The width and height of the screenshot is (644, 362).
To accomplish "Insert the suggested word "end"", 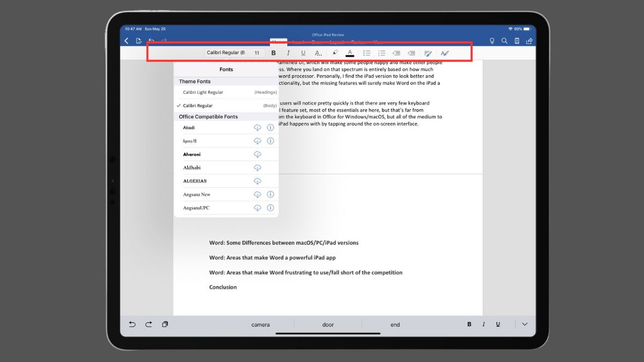I will coord(395,324).
